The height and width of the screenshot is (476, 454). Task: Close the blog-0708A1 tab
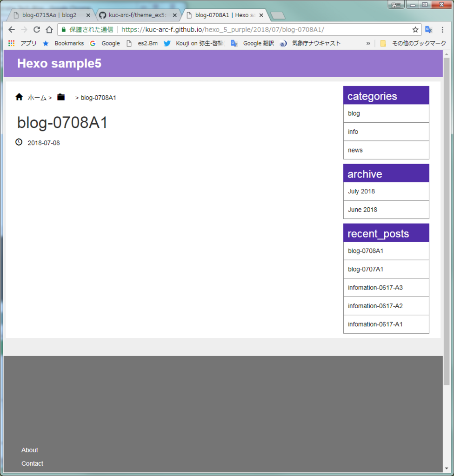(x=261, y=15)
